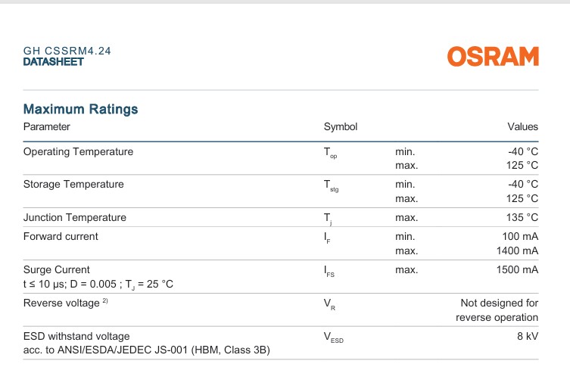The height and width of the screenshot is (392, 570).
Task: Select the 1500 mA surge current value
Action: (x=517, y=269)
